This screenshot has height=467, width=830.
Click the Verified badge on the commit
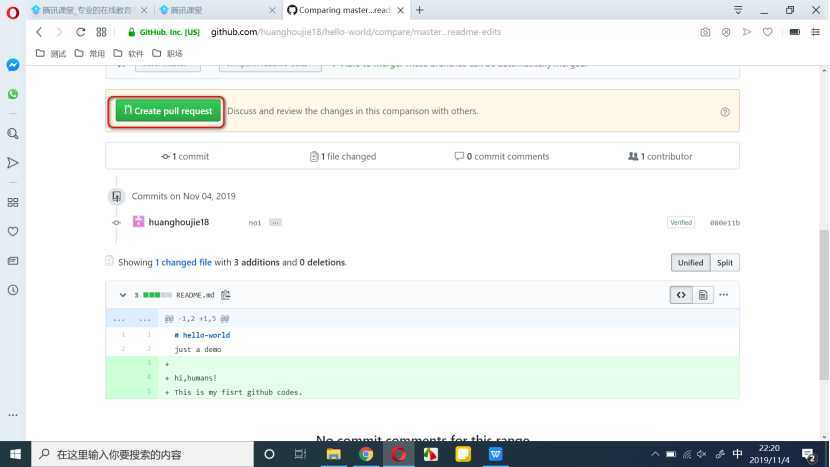coord(681,222)
